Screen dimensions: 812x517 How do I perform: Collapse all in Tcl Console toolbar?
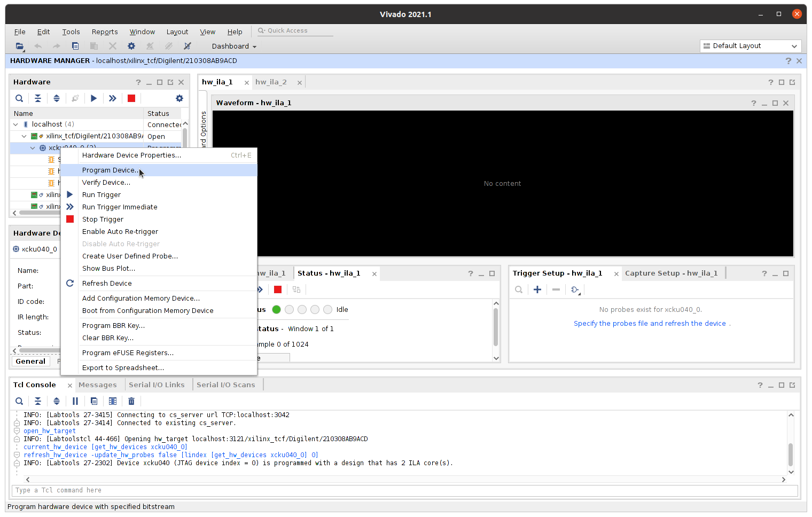(38, 401)
